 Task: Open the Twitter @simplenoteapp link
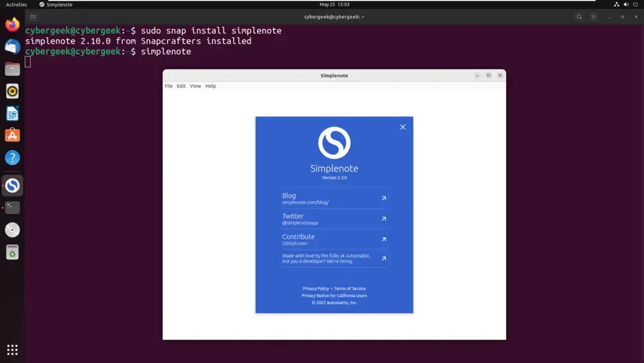click(x=334, y=219)
